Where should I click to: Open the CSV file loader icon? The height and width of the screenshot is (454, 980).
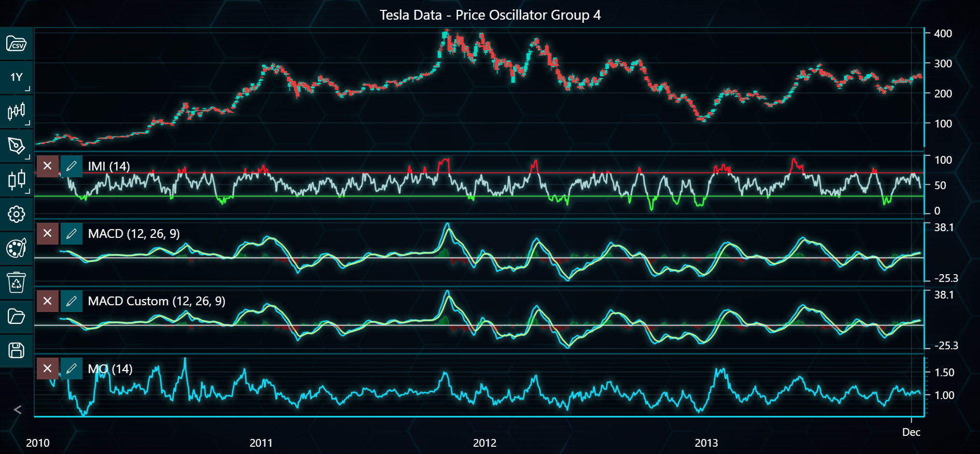click(x=16, y=44)
